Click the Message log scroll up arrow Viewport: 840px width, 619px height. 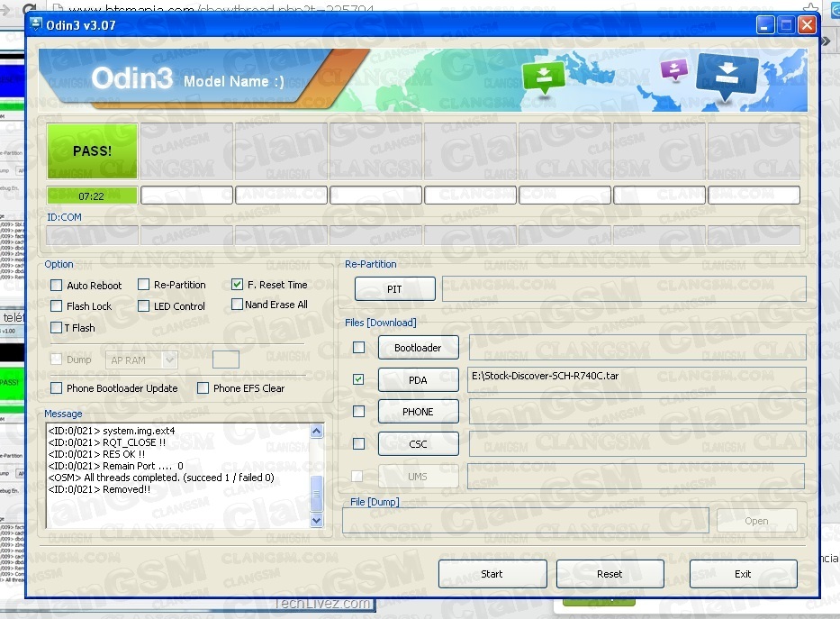317,431
